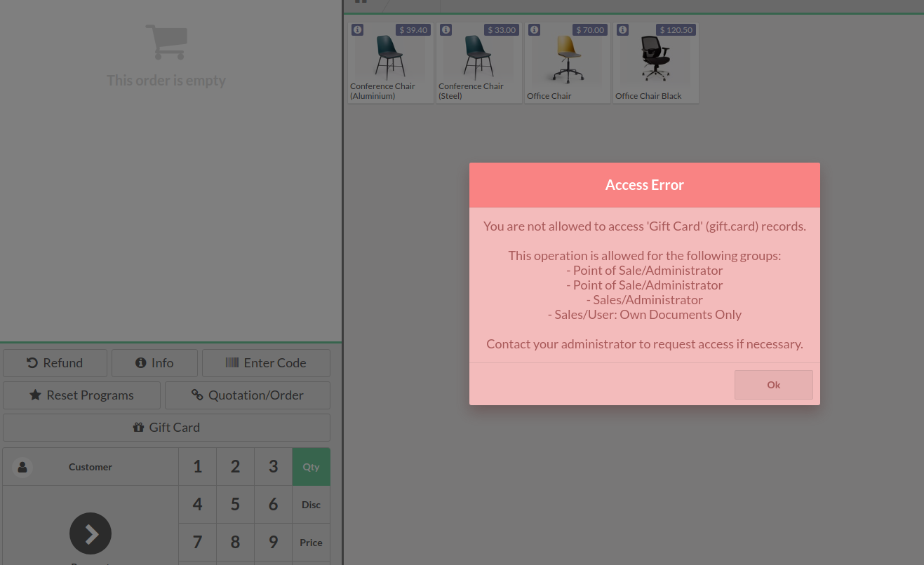This screenshot has height=565, width=924.
Task: Tap numpad key 7
Action: click(x=198, y=543)
